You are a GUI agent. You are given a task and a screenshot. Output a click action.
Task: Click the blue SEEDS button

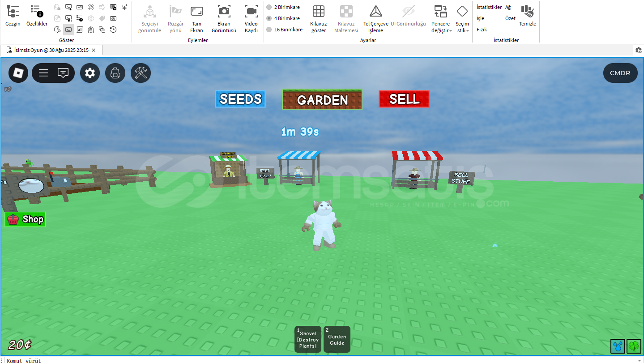pos(240,99)
